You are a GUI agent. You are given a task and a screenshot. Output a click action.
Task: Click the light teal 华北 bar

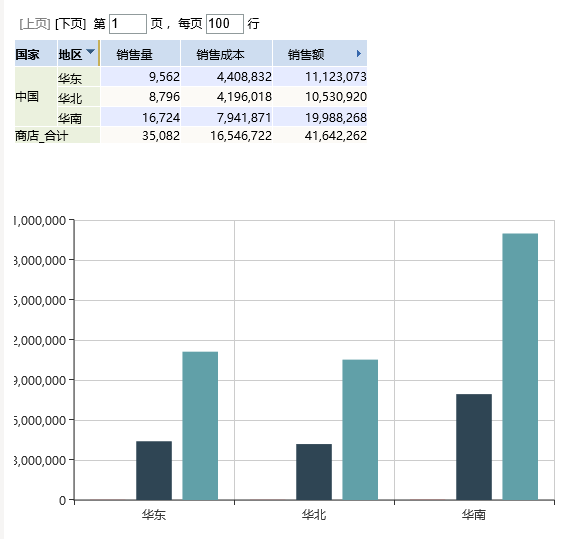pos(360,430)
